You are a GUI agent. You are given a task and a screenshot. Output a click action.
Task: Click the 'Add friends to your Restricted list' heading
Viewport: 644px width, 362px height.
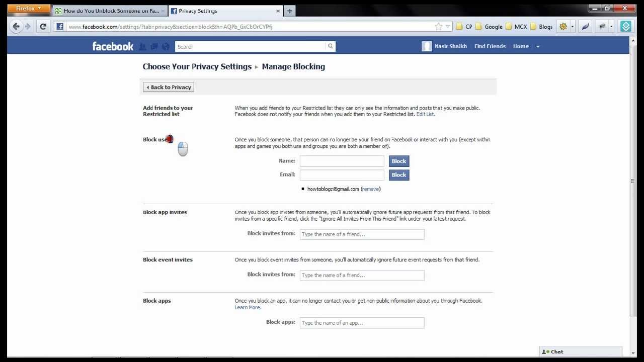click(x=168, y=111)
